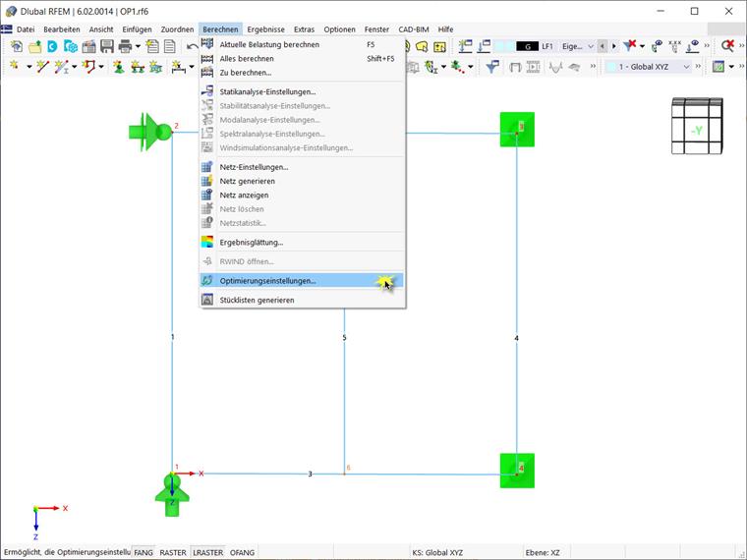Viewport: 747px width, 560px height.
Task: Open the Extras menu
Action: click(304, 29)
